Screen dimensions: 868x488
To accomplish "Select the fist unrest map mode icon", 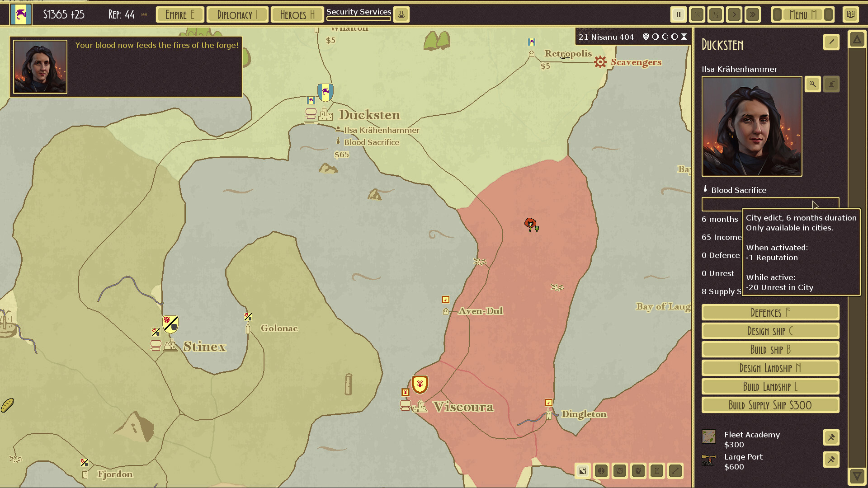I will 638,471.
